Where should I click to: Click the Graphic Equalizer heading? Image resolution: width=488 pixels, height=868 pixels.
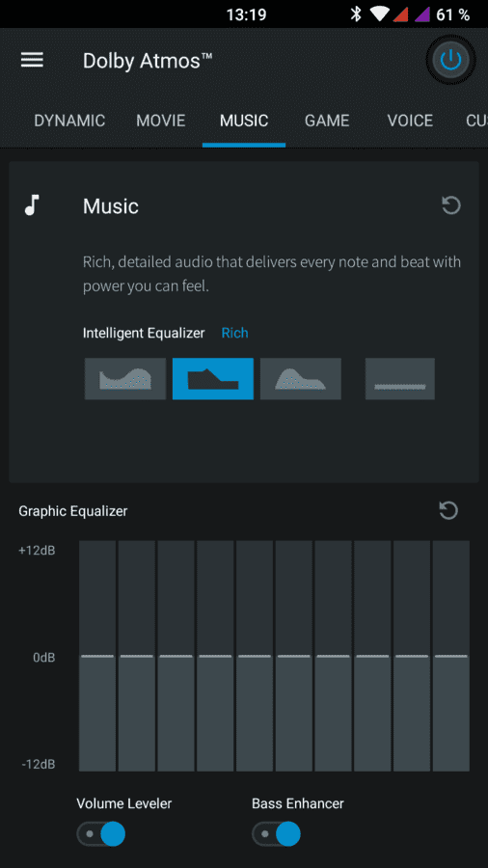coord(73,511)
